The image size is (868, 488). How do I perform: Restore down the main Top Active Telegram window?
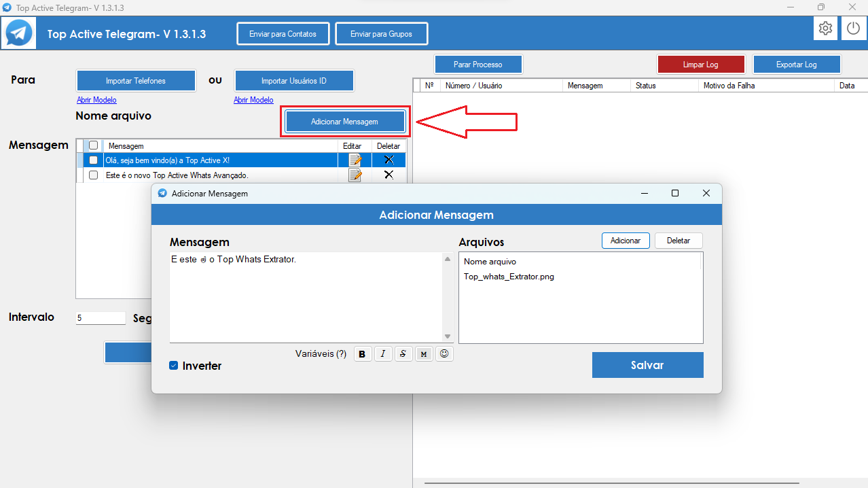[x=821, y=7]
